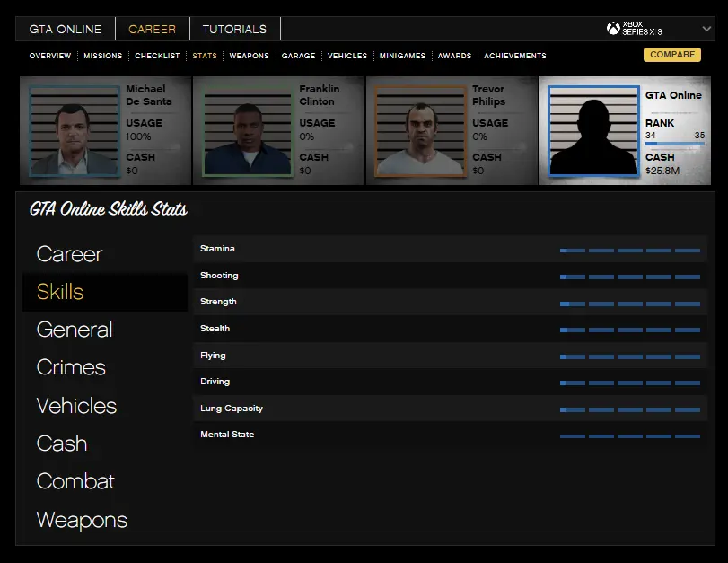Open the Achievements submenu
This screenshot has height=563, width=728.
pos(515,56)
